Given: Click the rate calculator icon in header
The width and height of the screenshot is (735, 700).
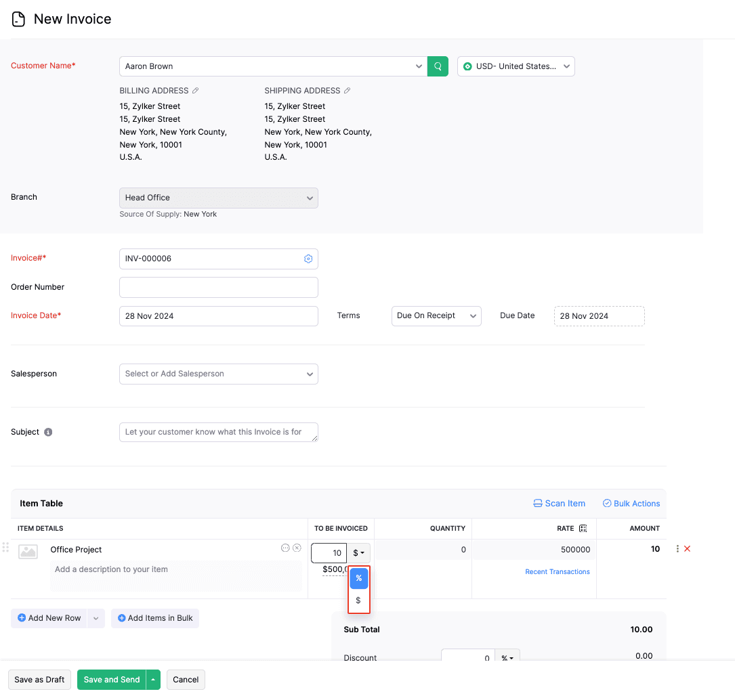Looking at the screenshot, I should [x=583, y=528].
